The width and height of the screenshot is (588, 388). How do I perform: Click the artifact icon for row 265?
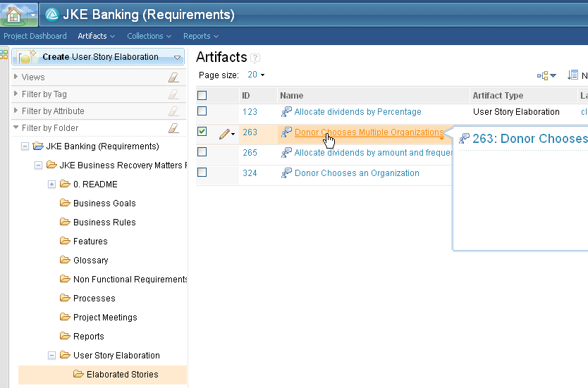coord(286,152)
